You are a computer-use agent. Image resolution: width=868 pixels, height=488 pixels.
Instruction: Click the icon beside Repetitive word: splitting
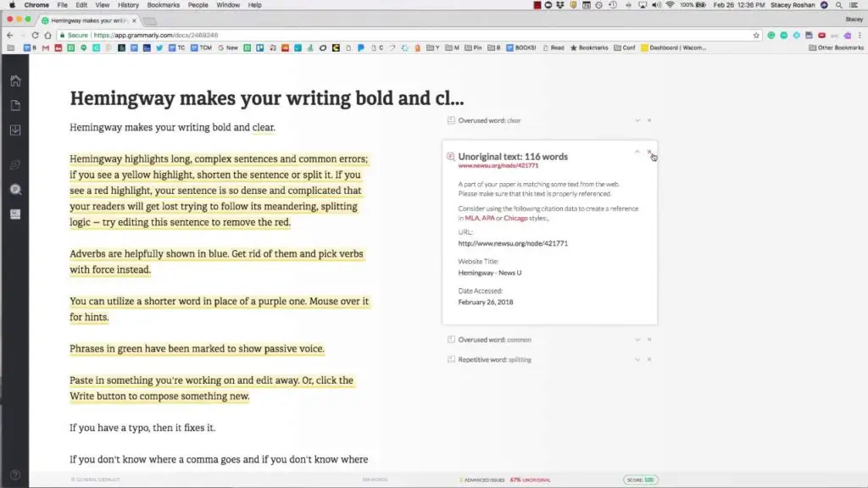451,359
